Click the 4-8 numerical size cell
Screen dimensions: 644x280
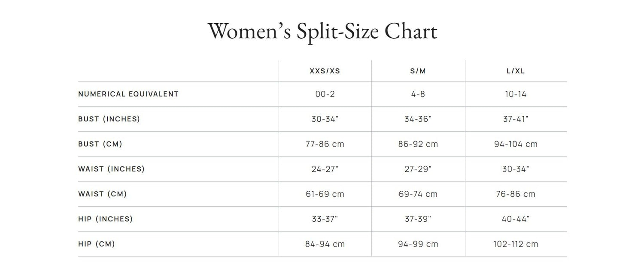418,94
